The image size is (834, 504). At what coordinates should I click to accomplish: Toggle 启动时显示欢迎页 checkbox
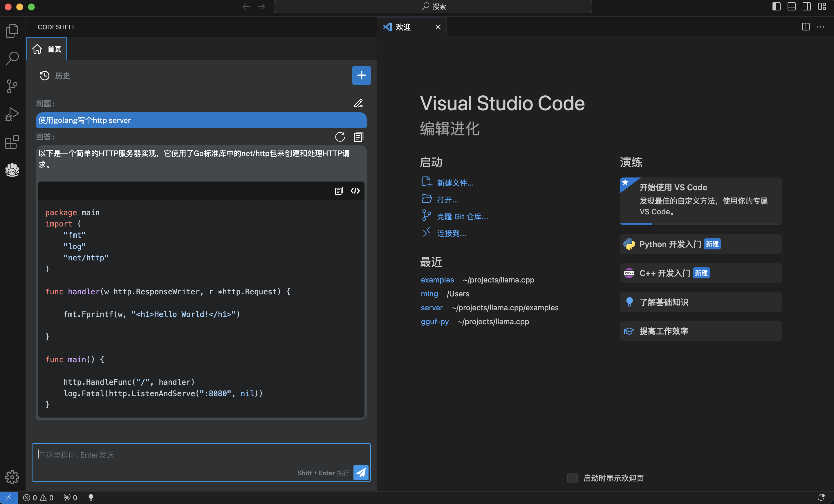(x=572, y=478)
